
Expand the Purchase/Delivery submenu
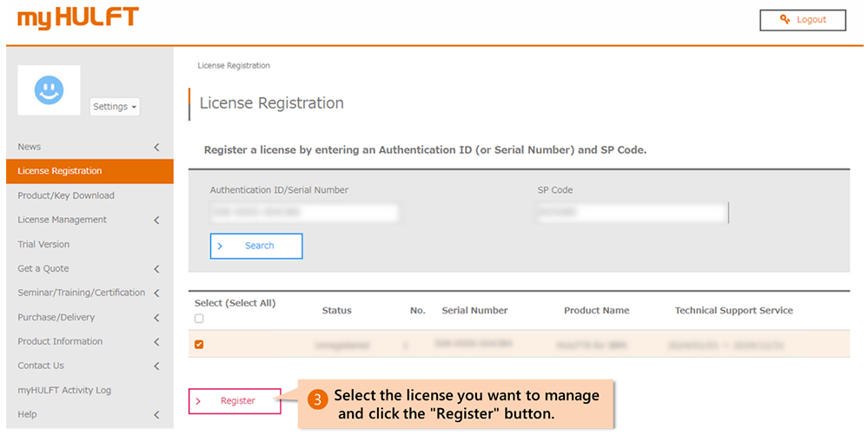tap(156, 318)
